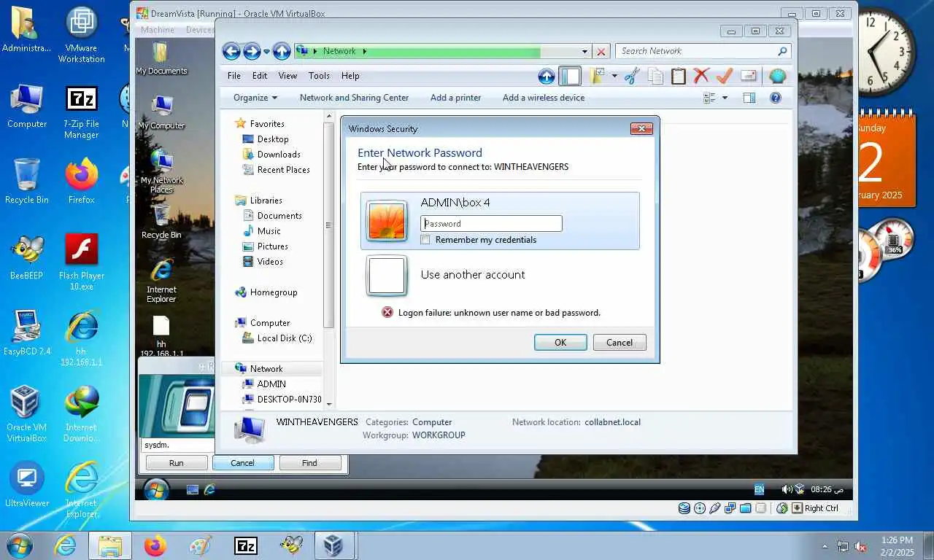934x560 pixels.
Task: Click Cancel in Windows Security dialog
Action: tap(620, 343)
